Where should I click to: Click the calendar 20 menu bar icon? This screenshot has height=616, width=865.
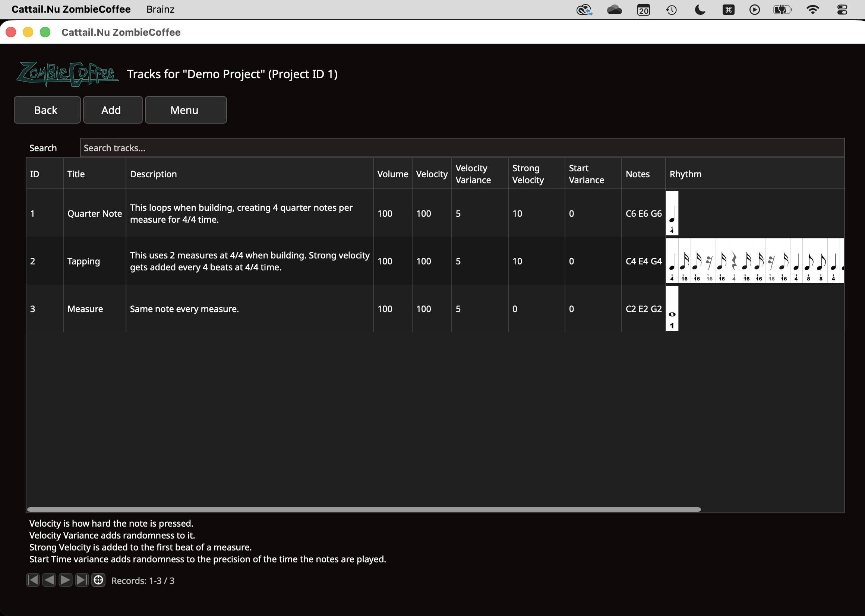[643, 9]
